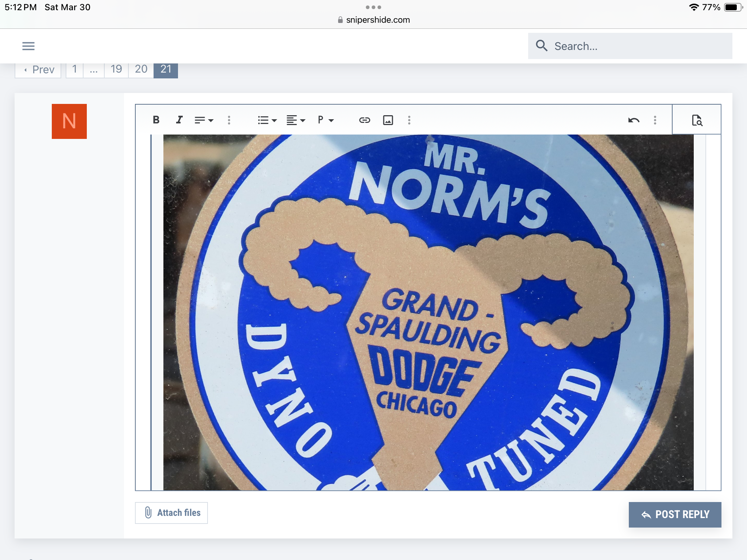Screen dimensions: 747x560
Task: Open more text options menu after font size
Action: pos(229,120)
